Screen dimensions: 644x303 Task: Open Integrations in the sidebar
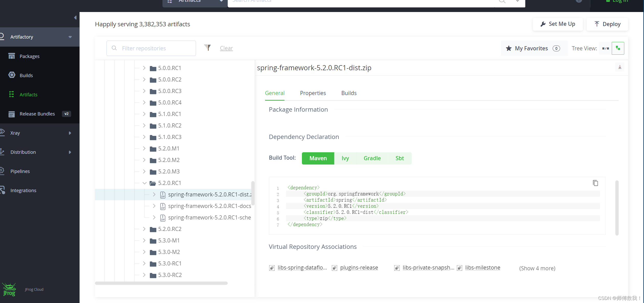(x=23, y=190)
